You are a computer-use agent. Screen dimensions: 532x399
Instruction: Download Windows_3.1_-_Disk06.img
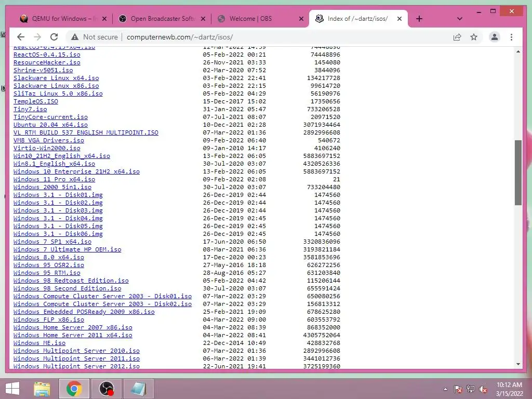click(x=58, y=234)
